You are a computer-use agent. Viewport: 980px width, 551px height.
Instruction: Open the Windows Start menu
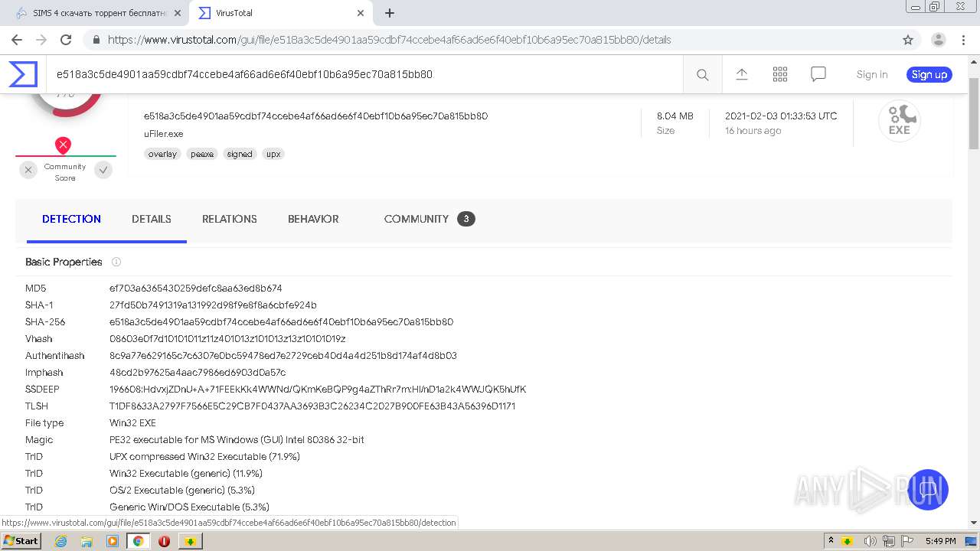21,541
